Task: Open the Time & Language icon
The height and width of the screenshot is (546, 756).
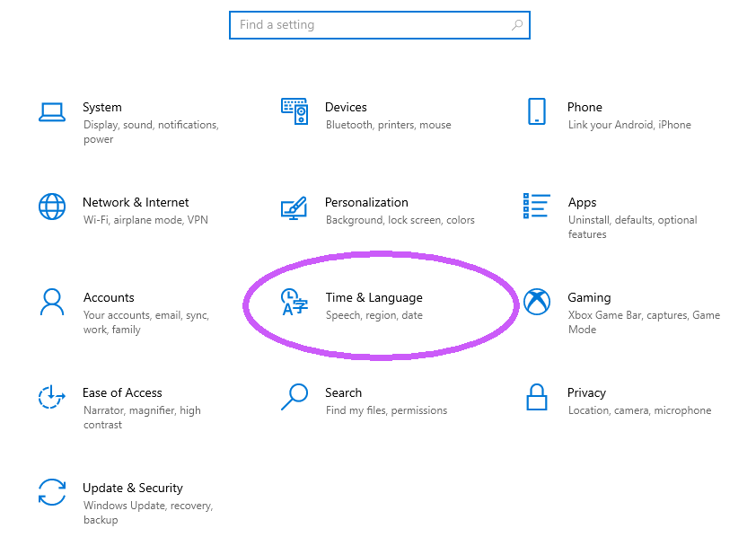Action: [294, 303]
